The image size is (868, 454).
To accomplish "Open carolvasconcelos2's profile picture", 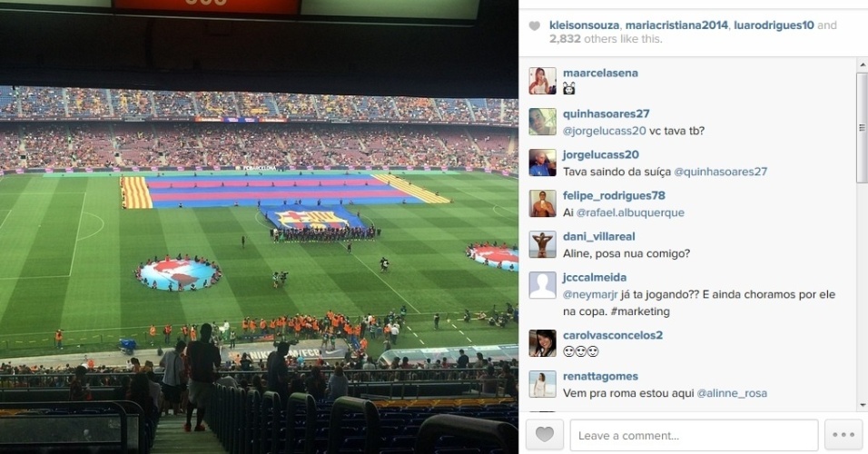I will [x=543, y=343].
